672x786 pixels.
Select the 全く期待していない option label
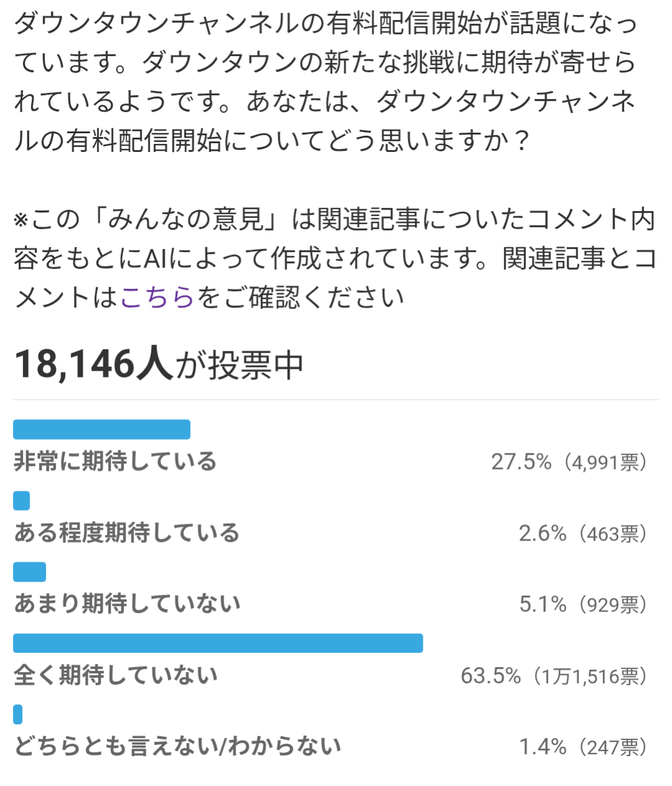tap(116, 675)
